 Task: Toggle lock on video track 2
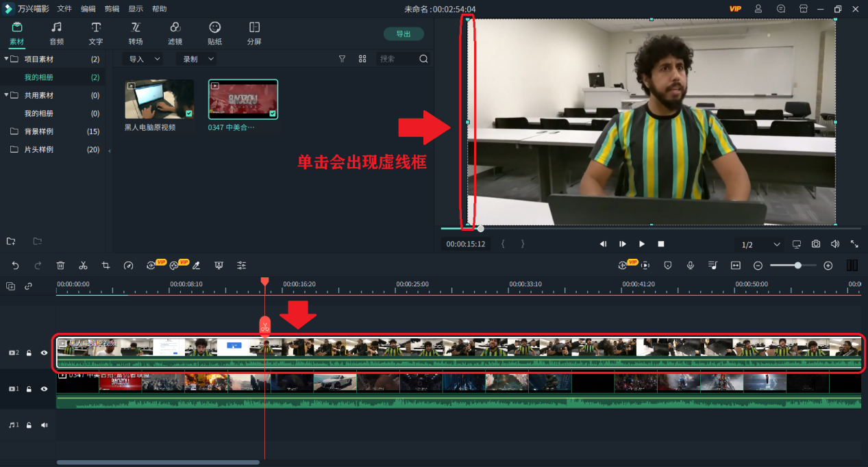coord(29,353)
